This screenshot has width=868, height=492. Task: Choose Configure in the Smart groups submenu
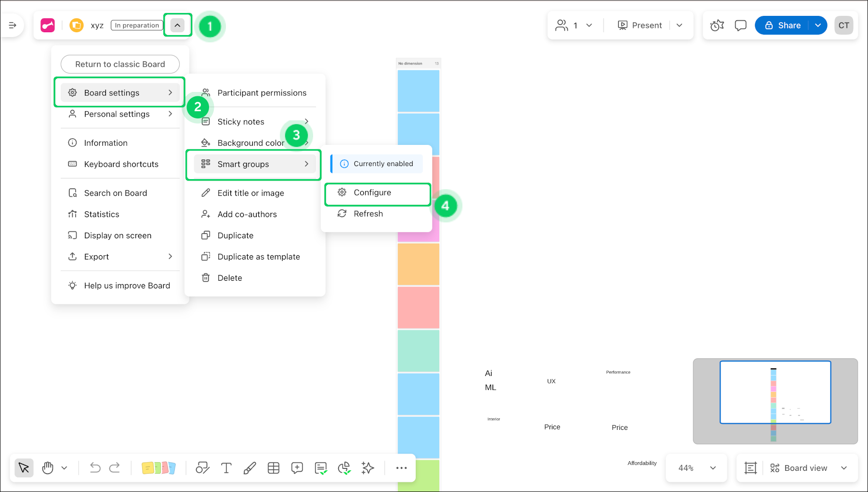click(x=372, y=193)
